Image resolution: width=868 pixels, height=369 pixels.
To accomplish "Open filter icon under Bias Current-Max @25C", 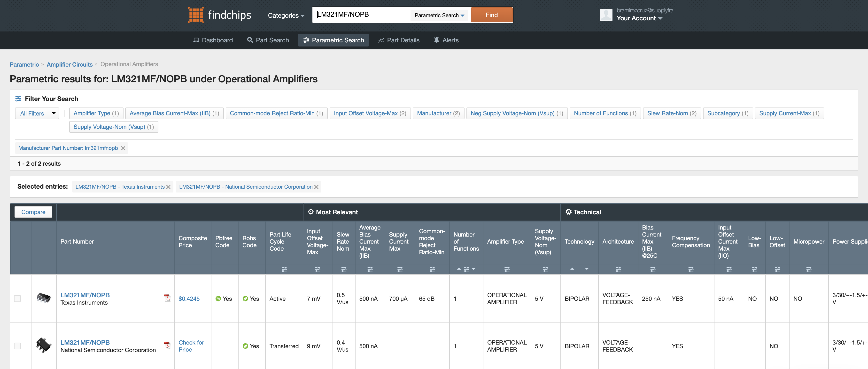I will point(653,269).
